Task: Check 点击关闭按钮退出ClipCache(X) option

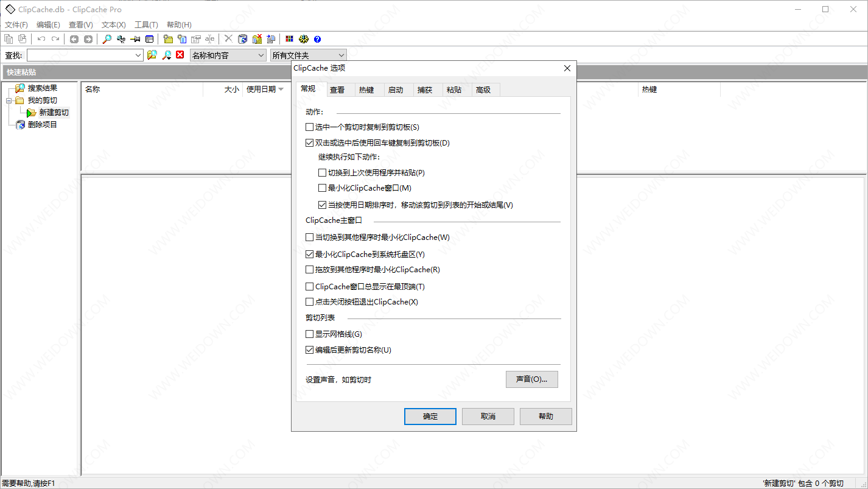Action: [309, 302]
